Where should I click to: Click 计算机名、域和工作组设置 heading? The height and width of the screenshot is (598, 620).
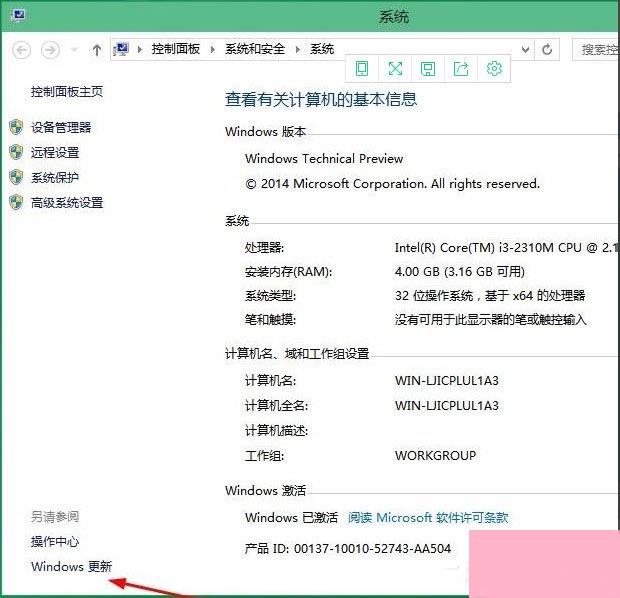(x=297, y=354)
